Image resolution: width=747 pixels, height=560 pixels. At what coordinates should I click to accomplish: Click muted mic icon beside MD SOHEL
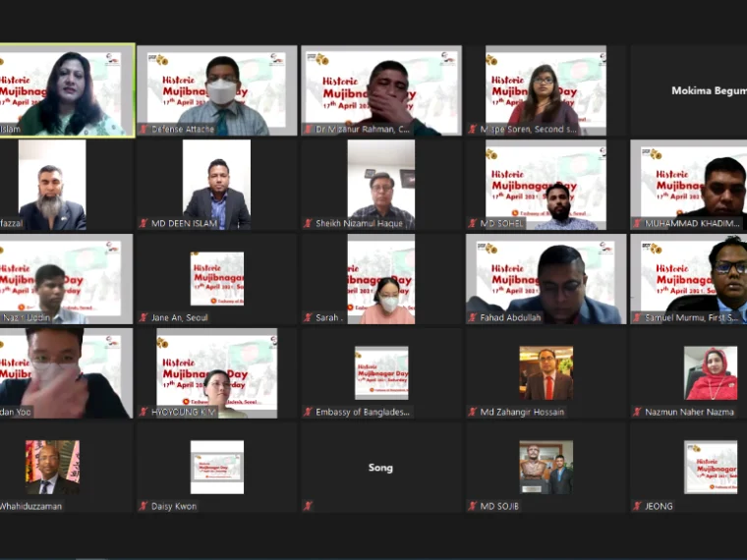[472, 223]
